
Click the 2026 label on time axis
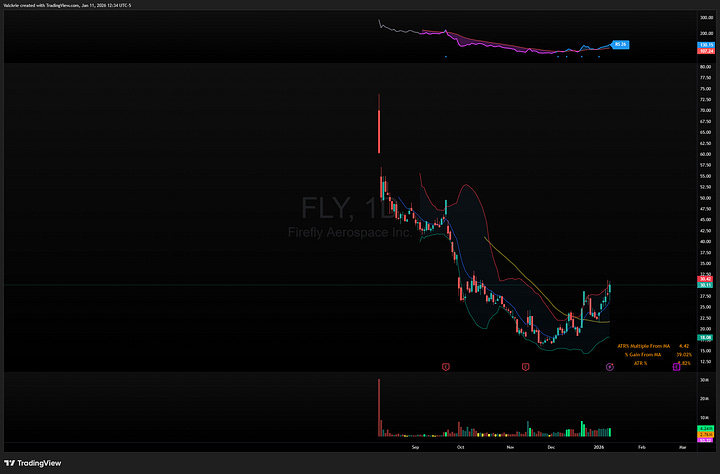click(x=599, y=447)
